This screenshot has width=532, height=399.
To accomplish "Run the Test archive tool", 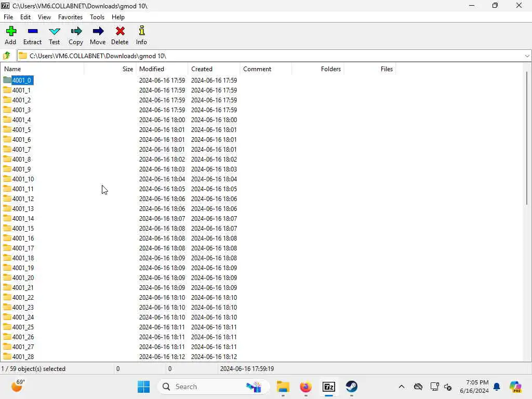I will (54, 32).
